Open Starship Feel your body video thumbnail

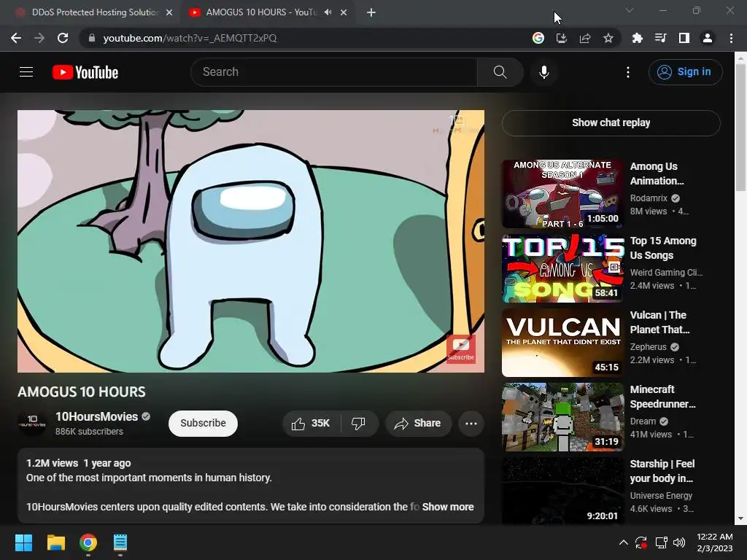[562, 491]
